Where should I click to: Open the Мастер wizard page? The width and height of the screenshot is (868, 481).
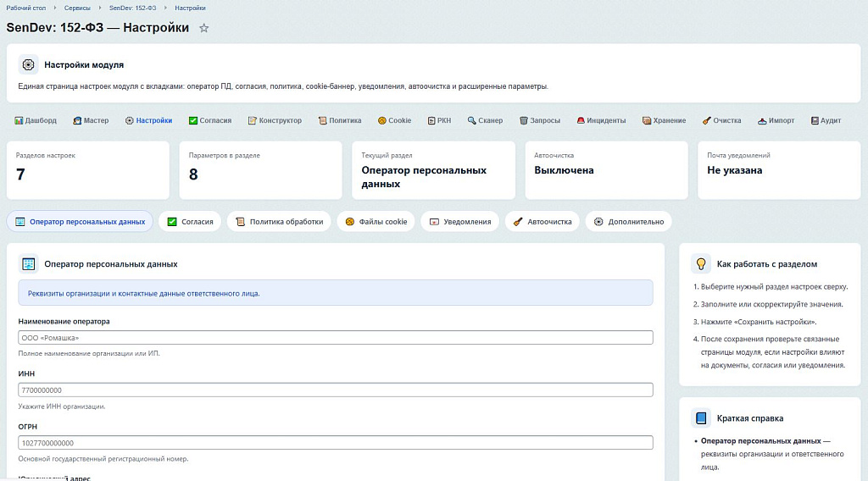(90, 120)
